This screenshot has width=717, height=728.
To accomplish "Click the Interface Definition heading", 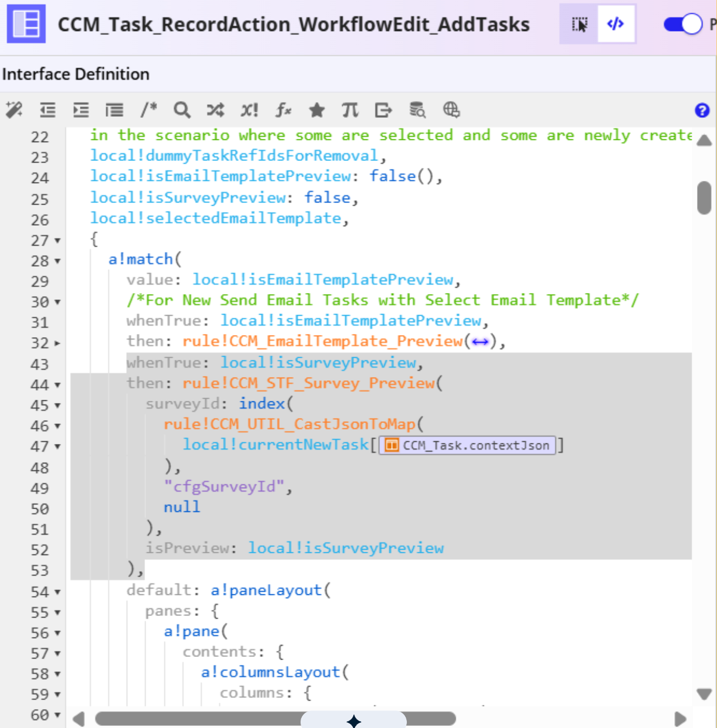I will (76, 74).
